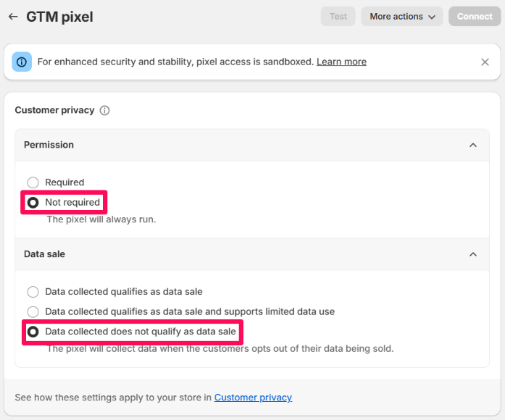The image size is (505, 420).
Task: Open the More actions dropdown
Action: [x=401, y=17]
